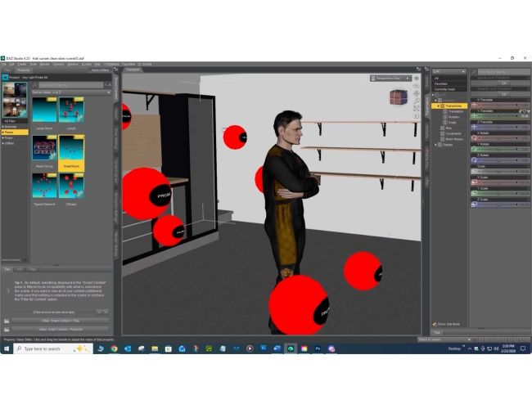Image resolution: width=532 pixels, height=409 pixels.
Task: Click the Reset camera icon in viewport
Action: coord(417,116)
